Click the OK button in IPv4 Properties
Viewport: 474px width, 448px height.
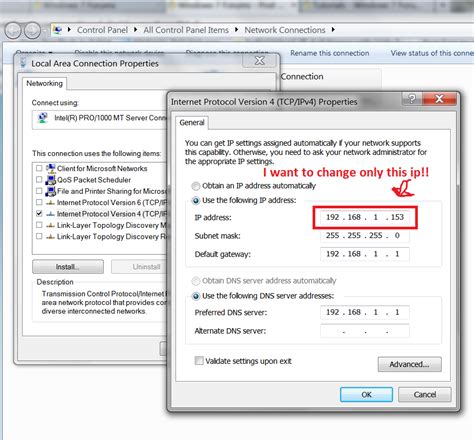click(366, 395)
